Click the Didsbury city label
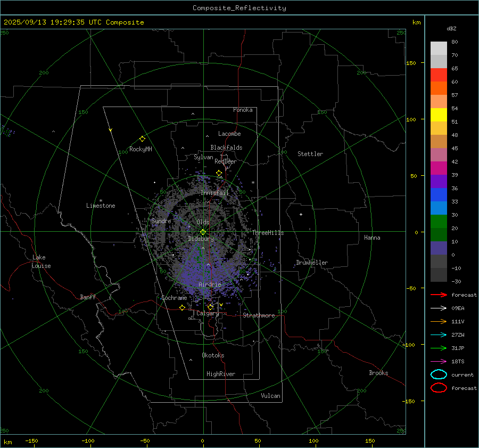This screenshot has height=448, width=479. pos(201,239)
